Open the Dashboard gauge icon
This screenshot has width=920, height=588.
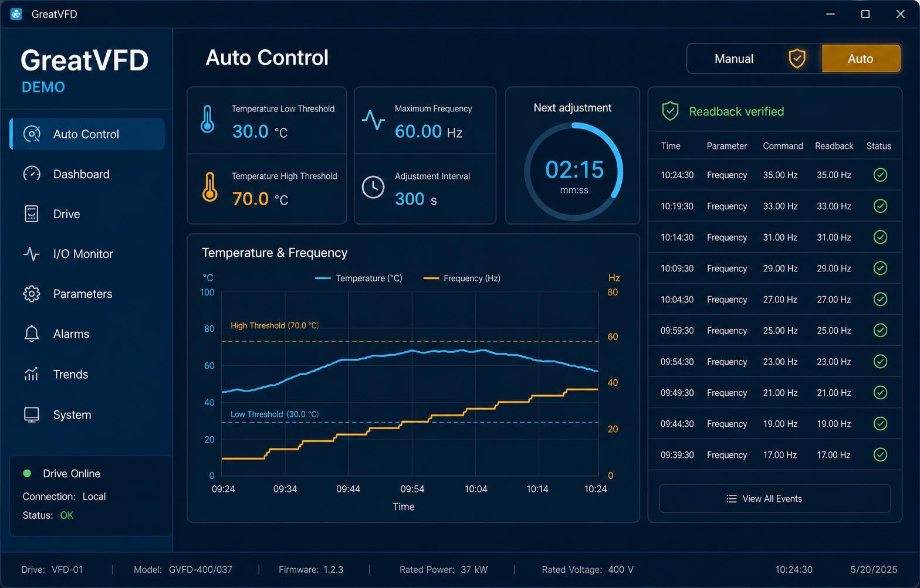pos(32,174)
